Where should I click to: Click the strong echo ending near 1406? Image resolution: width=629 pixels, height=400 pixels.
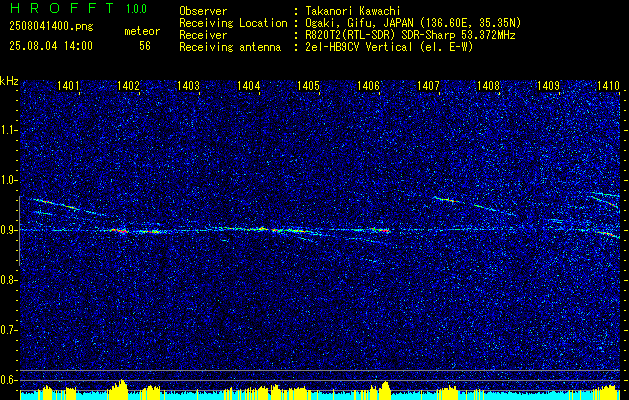[380, 231]
